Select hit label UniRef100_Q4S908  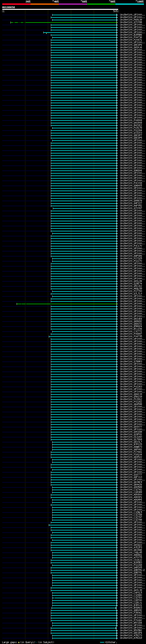pyautogui.click(x=131, y=123)
